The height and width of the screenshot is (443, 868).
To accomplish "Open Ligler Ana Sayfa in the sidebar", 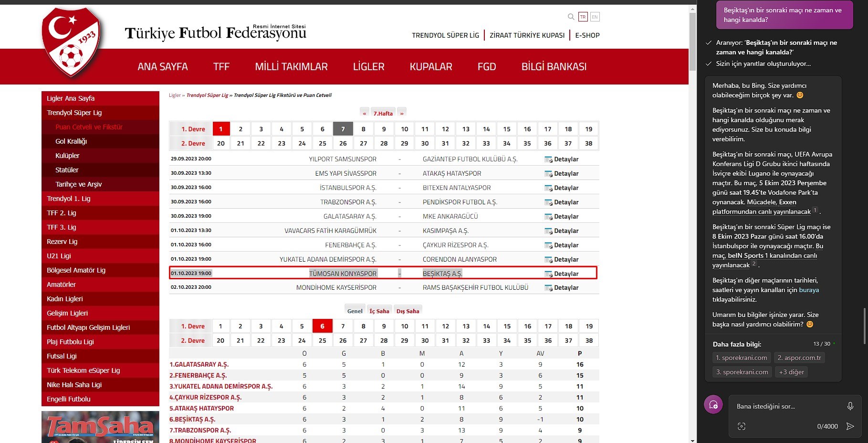I will click(x=101, y=98).
